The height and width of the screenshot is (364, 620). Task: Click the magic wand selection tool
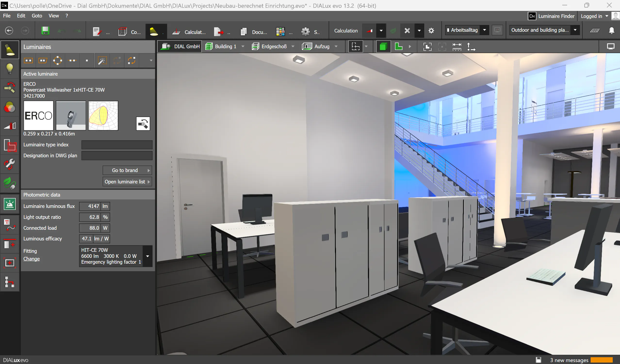tap(102, 60)
